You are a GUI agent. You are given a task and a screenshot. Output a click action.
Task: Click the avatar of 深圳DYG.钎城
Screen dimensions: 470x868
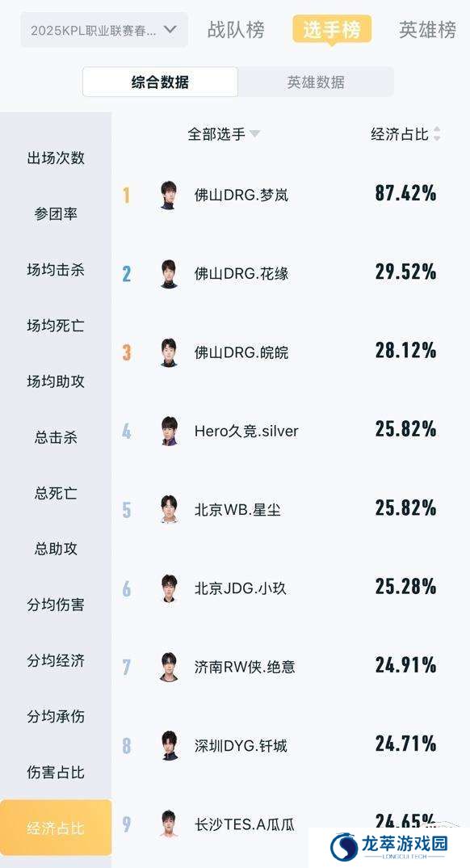(x=169, y=745)
